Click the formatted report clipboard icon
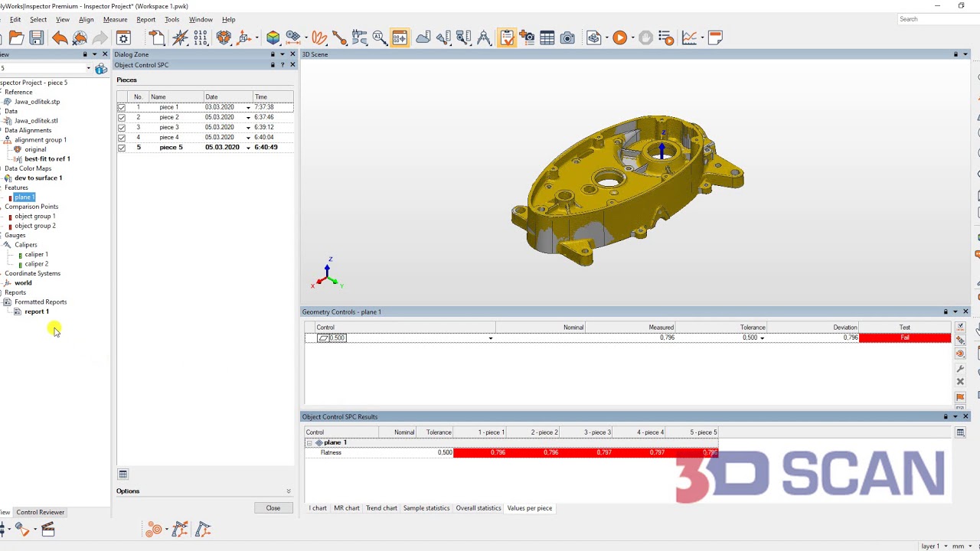Image resolution: width=980 pixels, height=551 pixels. point(507,37)
